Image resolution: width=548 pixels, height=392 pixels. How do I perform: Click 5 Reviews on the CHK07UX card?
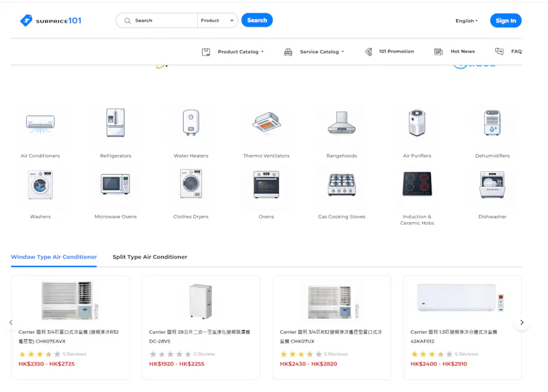[336, 354]
